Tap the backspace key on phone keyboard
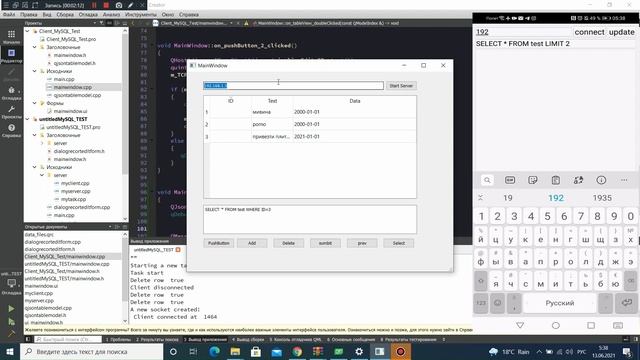The height and width of the screenshot is (360, 640). tap(631, 281)
